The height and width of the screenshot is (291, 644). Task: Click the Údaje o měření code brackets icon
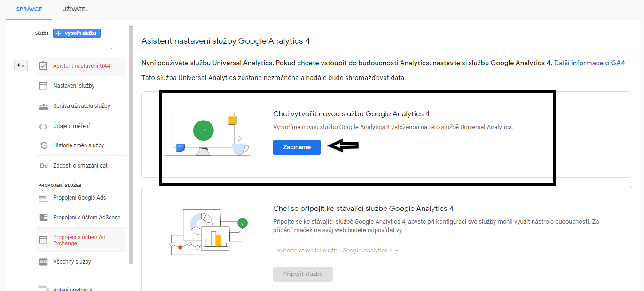click(43, 126)
